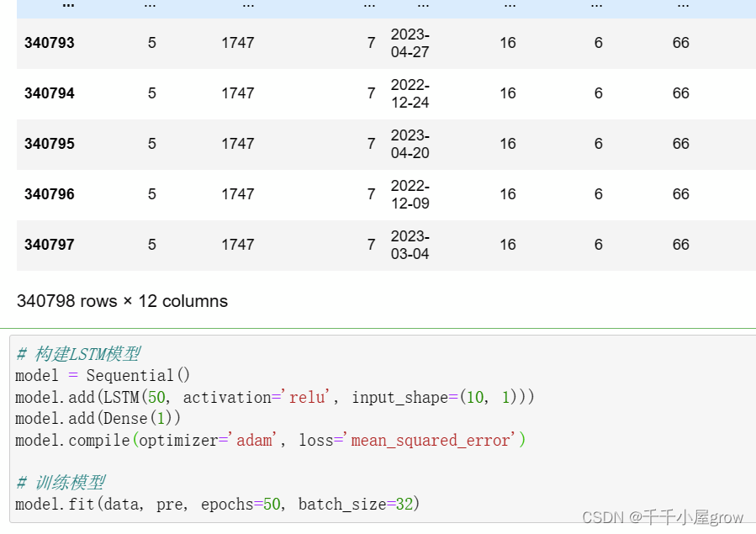Click the 'adam' optimizer string
The width and height of the screenshot is (756, 534).
click(x=254, y=440)
